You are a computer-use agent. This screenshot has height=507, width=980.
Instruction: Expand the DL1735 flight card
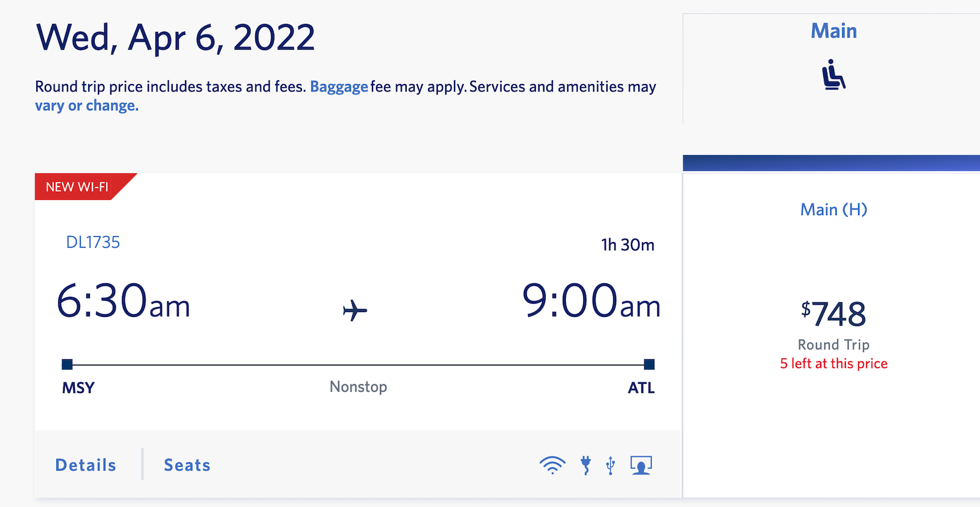coord(93,242)
